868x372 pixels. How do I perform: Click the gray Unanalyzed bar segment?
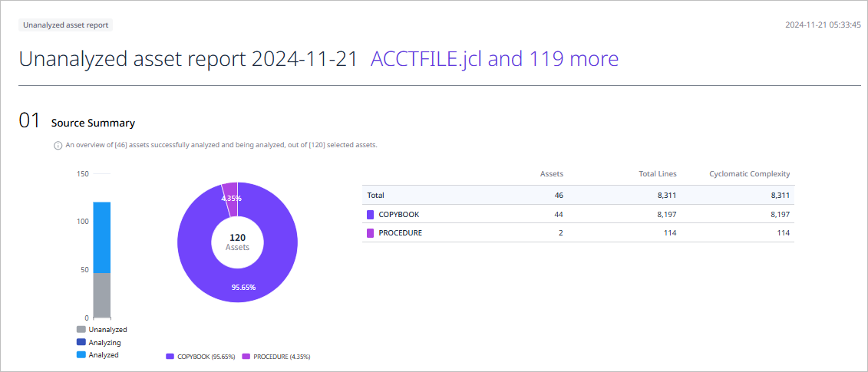click(x=102, y=295)
